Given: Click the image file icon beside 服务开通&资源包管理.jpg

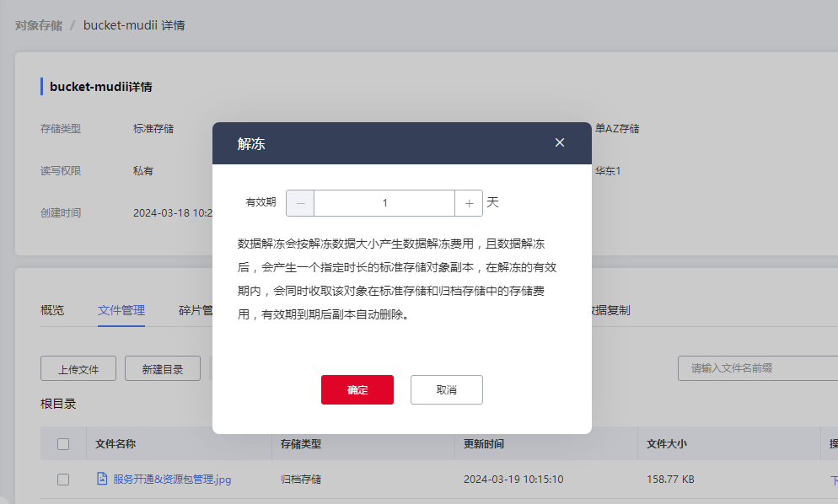Looking at the screenshot, I should point(102,479).
